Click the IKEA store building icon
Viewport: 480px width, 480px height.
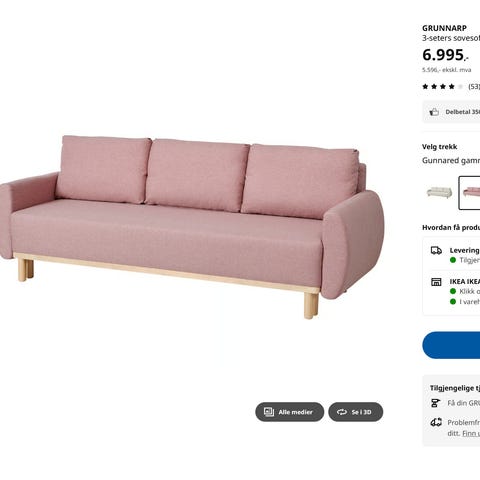[x=436, y=282]
